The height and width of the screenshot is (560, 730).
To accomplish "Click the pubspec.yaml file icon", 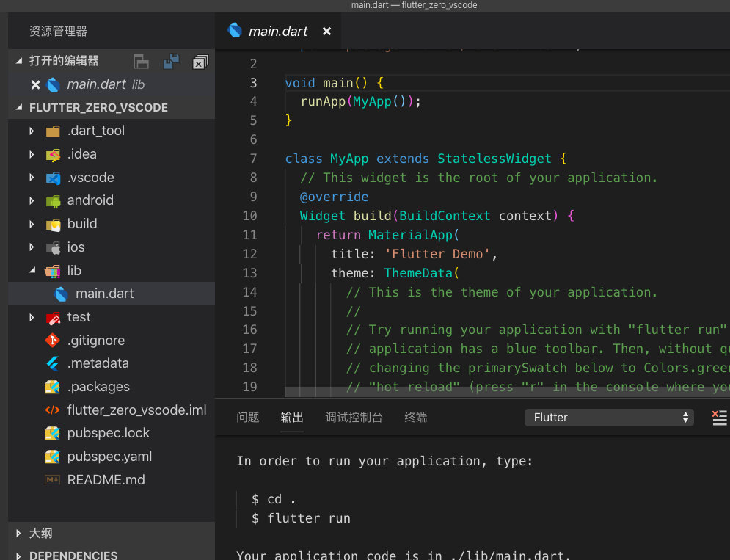I will click(x=52, y=457).
